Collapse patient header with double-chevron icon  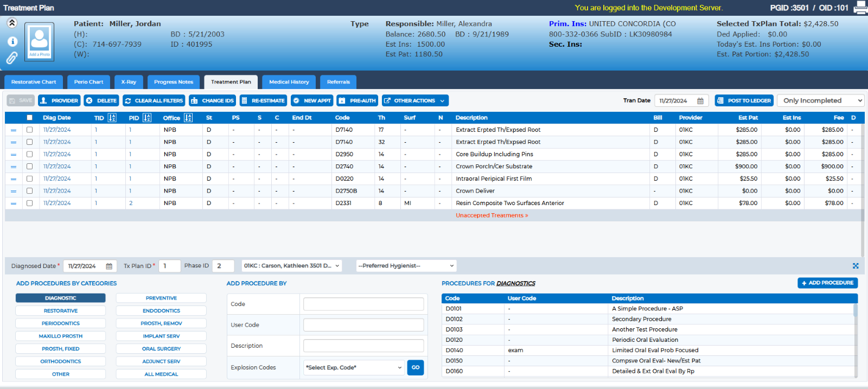coord(12,23)
